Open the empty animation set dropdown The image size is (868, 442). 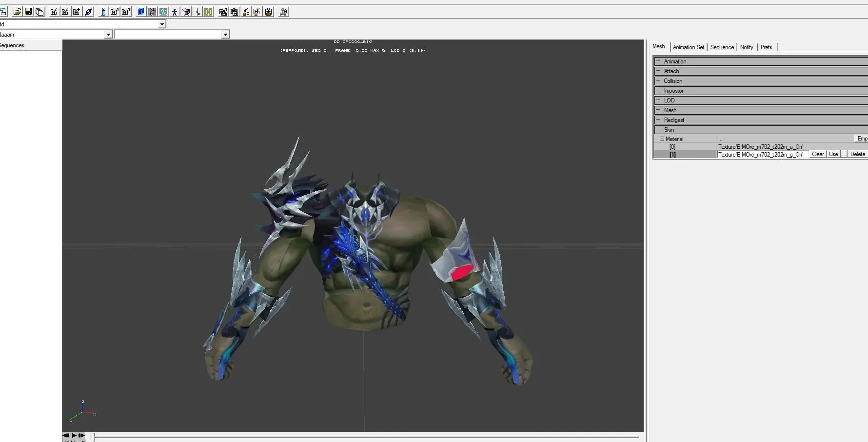(225, 35)
